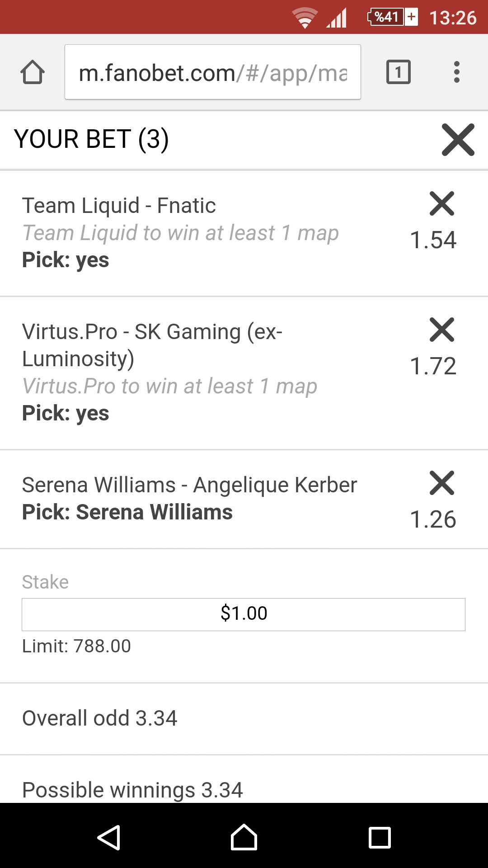Remove the Serena Williams - Angelique Kerber bet

click(x=442, y=483)
